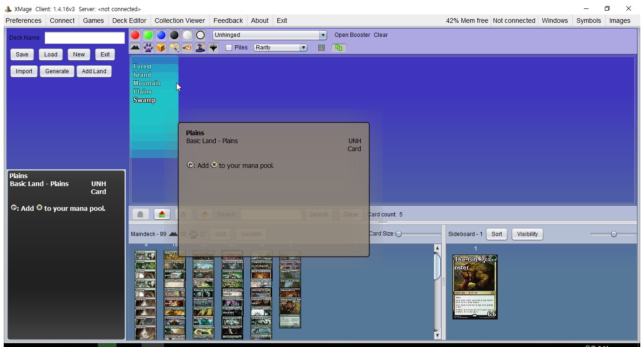Select the Regrowth card in maindeck
The height and width of the screenshot is (347, 644).
(203, 311)
